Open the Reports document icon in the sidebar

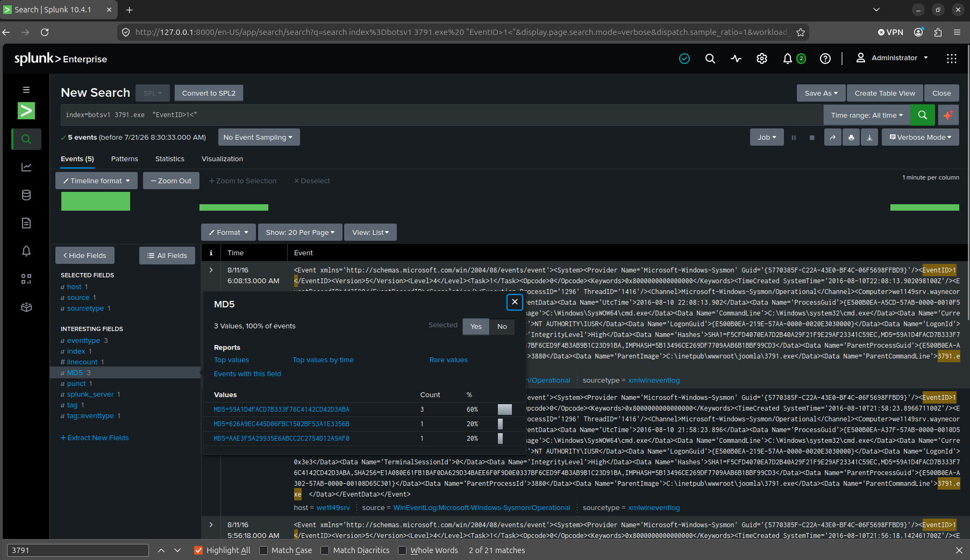click(x=26, y=223)
